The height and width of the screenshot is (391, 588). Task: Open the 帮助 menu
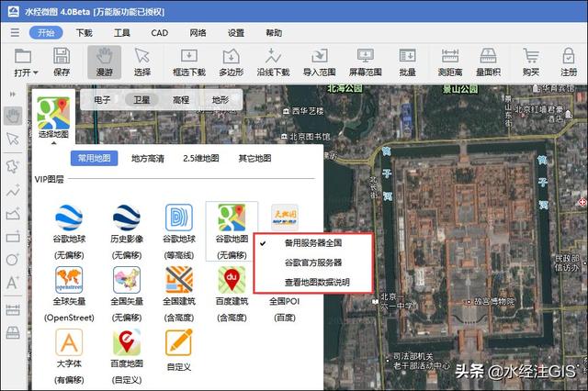pyautogui.click(x=274, y=33)
